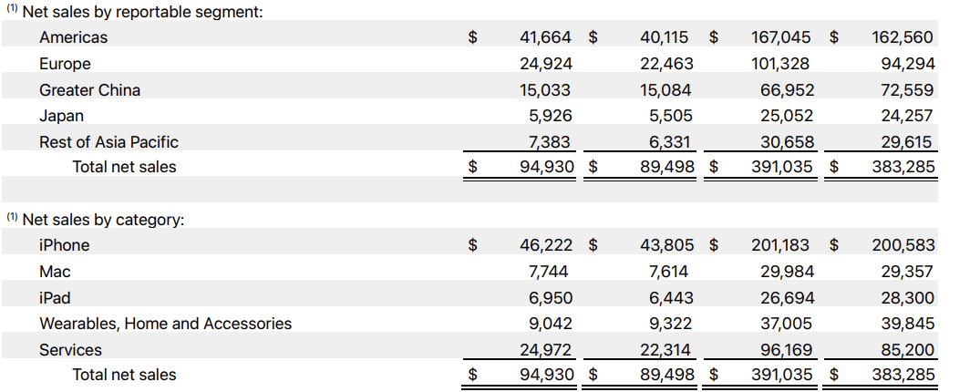Select the Net sales by category heading
980x392 pixels.
(102, 220)
